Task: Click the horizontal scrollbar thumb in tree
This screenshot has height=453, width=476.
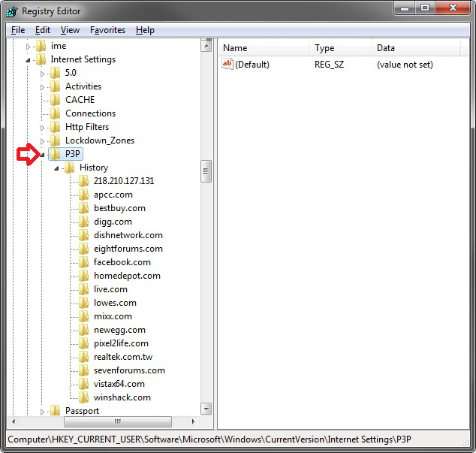Action: [x=118, y=421]
